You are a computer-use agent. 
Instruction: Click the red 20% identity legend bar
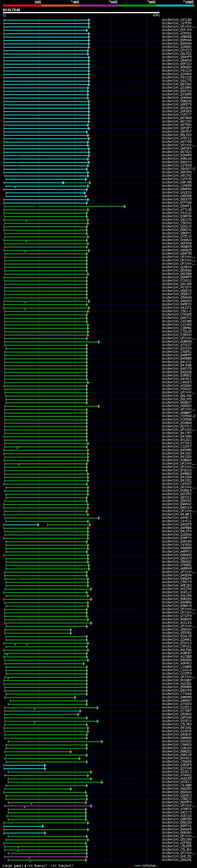[x=22, y=6]
